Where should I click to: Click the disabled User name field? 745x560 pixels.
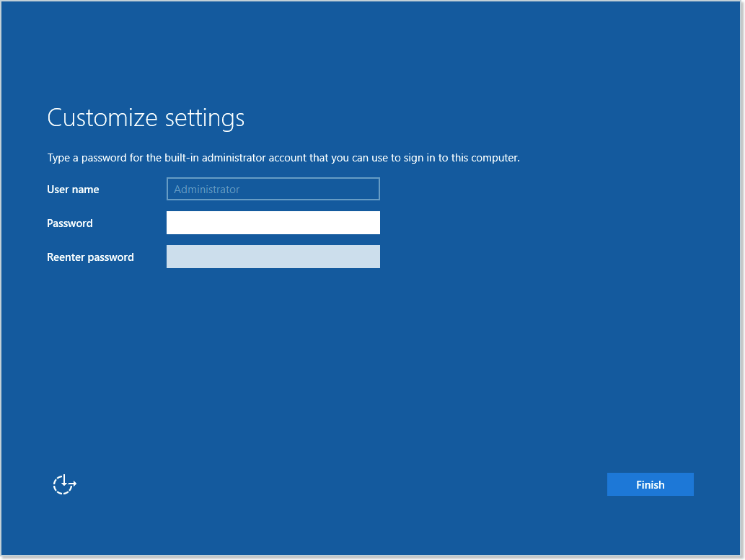pos(273,189)
